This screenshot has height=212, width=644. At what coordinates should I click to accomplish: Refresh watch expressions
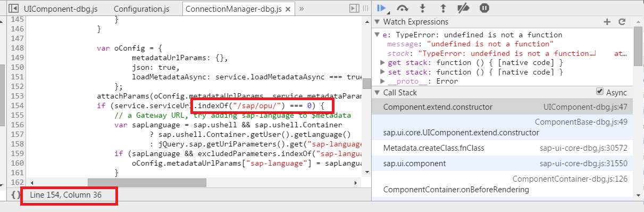point(621,22)
